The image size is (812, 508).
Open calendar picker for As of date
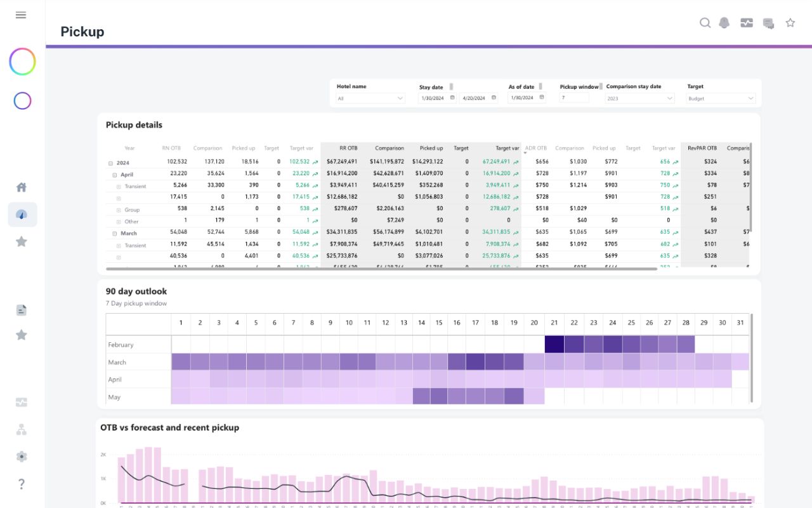(x=541, y=98)
